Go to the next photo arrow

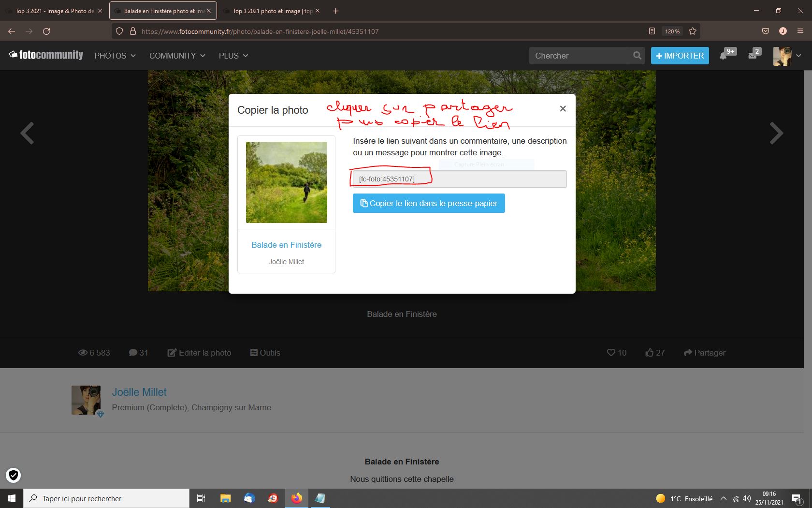776,133
